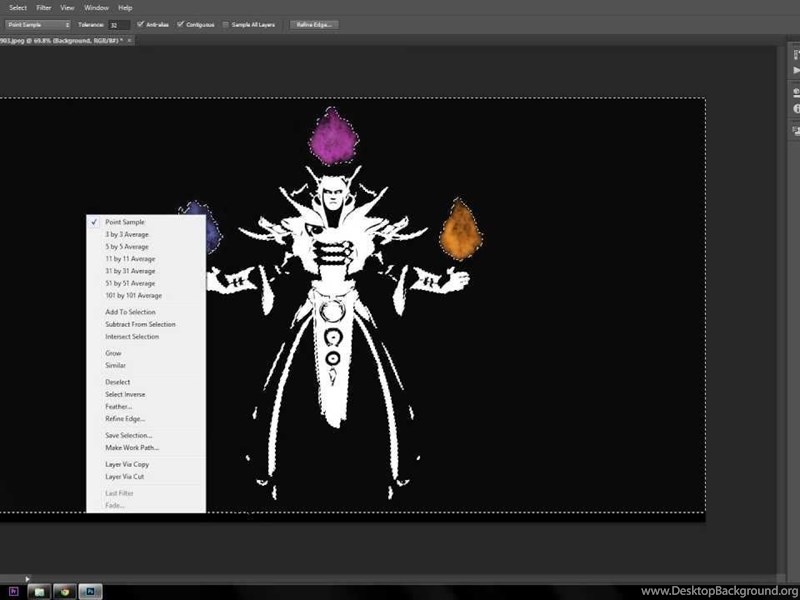Image resolution: width=800 pixels, height=600 pixels.
Task: Open File Explorer from the taskbar
Action: [39, 591]
